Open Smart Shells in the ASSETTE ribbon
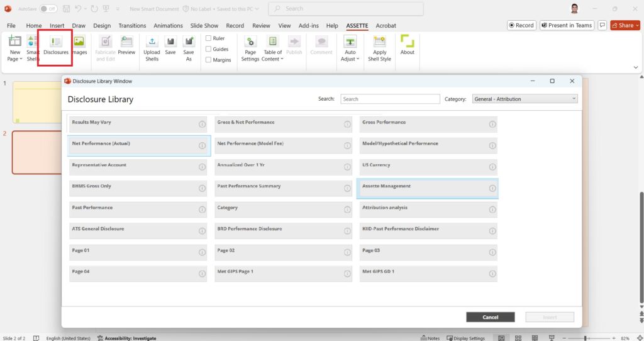The height and width of the screenshot is (341, 644). coord(32,48)
